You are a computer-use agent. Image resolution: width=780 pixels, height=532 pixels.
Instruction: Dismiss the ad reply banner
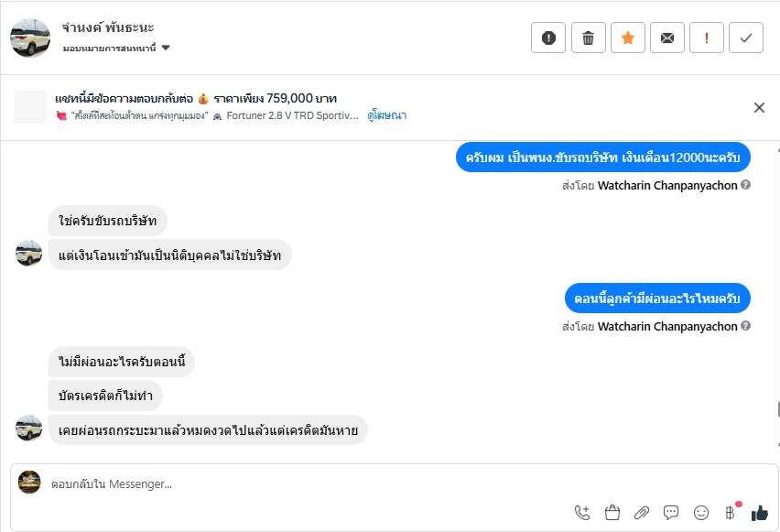(759, 107)
